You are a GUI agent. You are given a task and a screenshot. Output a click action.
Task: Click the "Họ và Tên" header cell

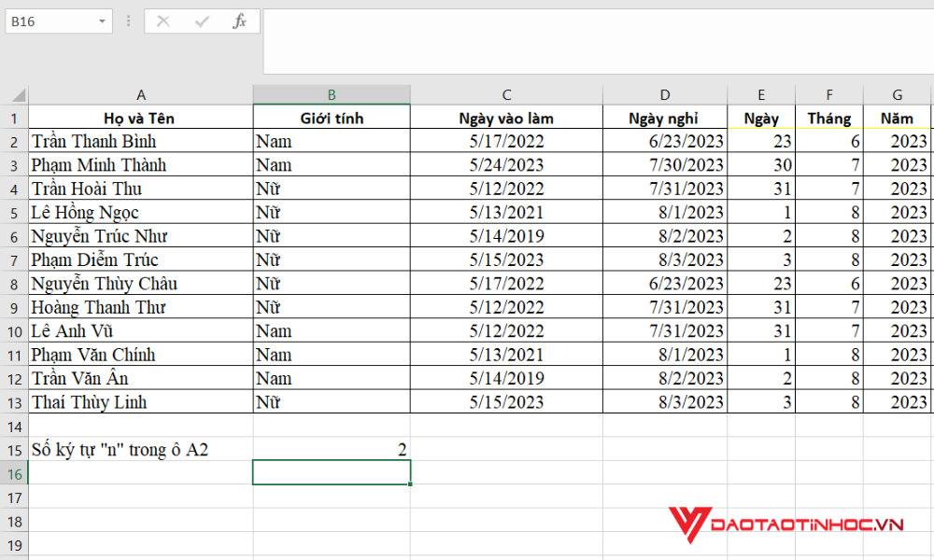click(141, 118)
